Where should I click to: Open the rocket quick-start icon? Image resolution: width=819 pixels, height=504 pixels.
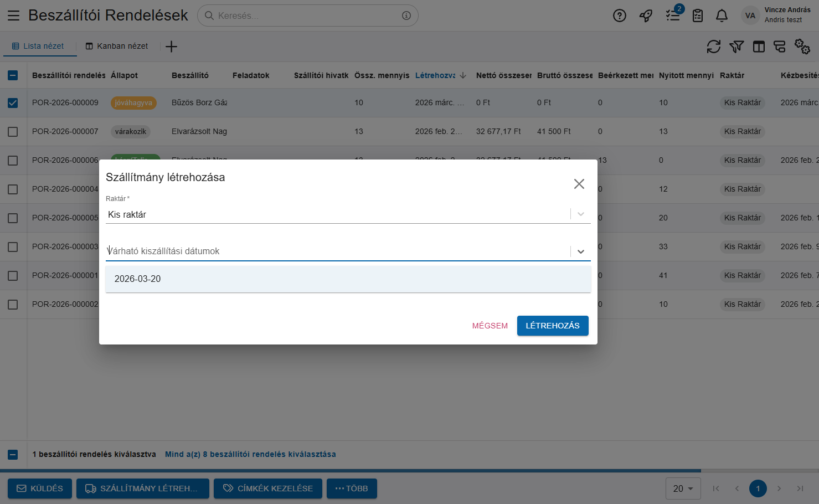[646, 16]
